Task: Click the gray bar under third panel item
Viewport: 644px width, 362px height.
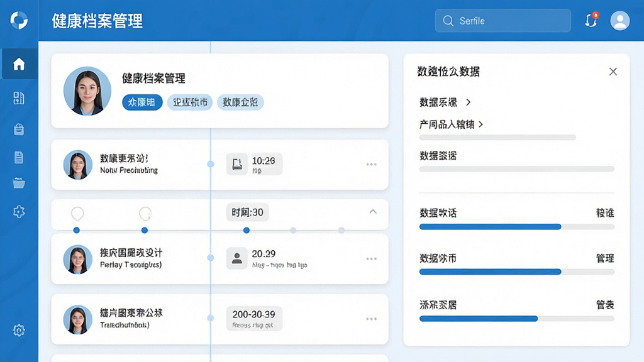Action: pos(517,168)
